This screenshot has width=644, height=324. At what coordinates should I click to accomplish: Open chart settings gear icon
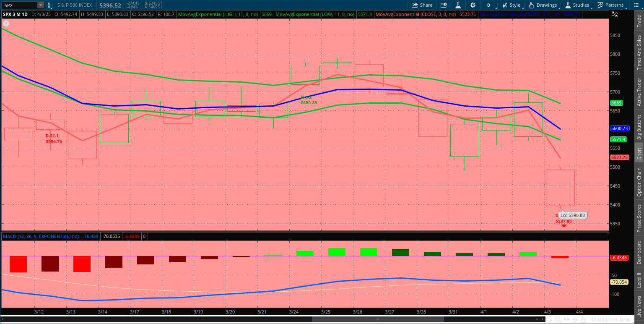click(x=473, y=5)
